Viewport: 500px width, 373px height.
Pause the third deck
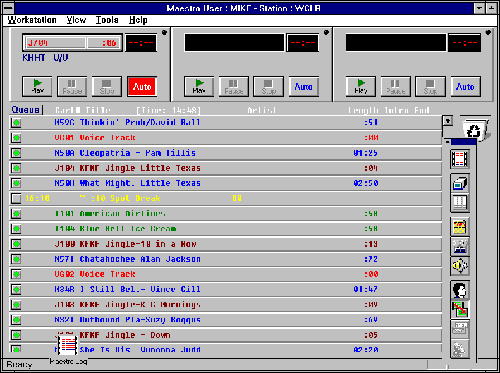coord(396,86)
